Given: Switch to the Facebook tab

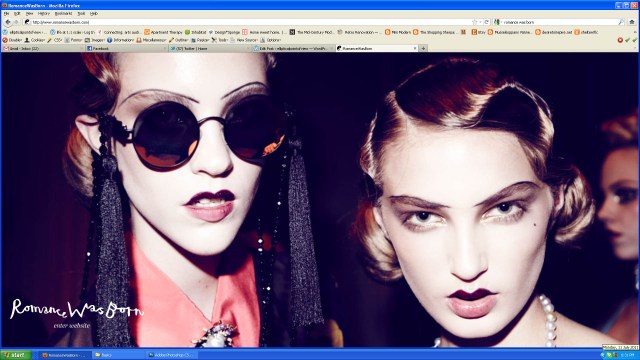Looking at the screenshot, I should coord(126,48).
